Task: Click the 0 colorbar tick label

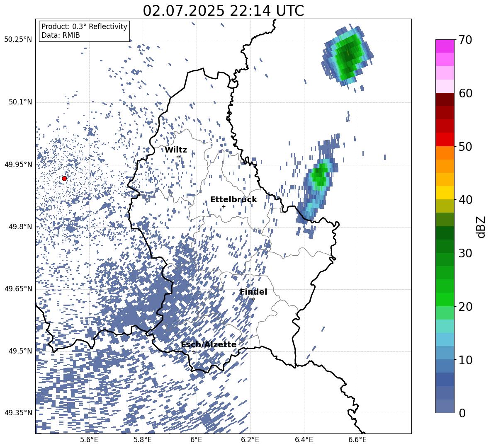Action: (x=462, y=413)
